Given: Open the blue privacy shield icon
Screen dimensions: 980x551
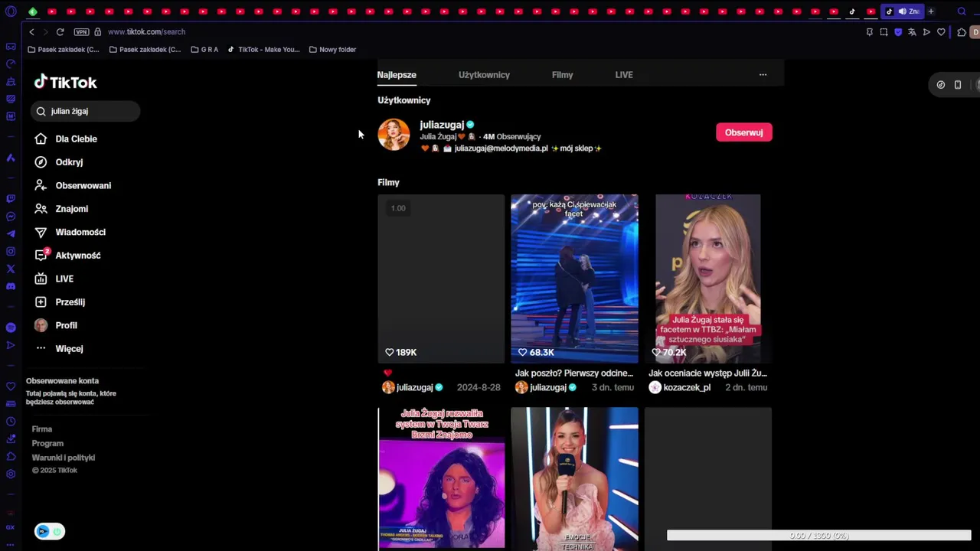Looking at the screenshot, I should point(898,32).
